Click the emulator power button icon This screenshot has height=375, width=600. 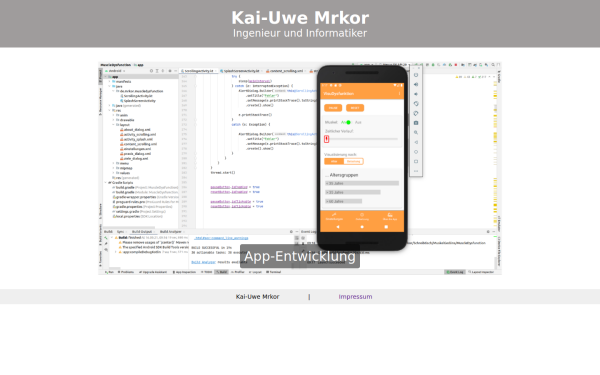point(416,75)
